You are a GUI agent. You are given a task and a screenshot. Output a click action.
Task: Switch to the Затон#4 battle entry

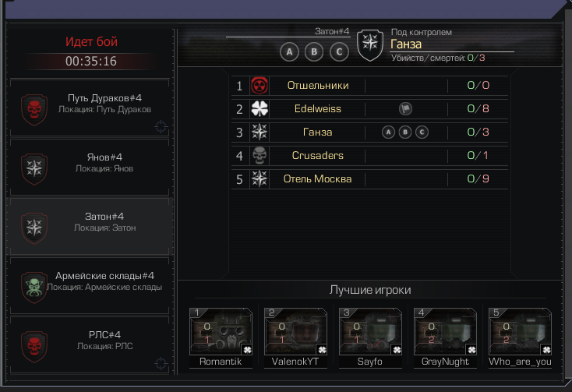[90, 227]
